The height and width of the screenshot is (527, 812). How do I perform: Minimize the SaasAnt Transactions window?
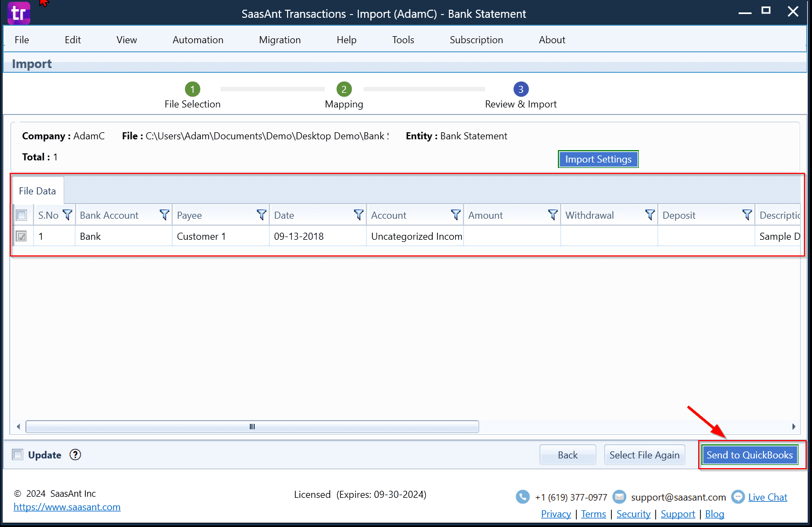(745, 12)
